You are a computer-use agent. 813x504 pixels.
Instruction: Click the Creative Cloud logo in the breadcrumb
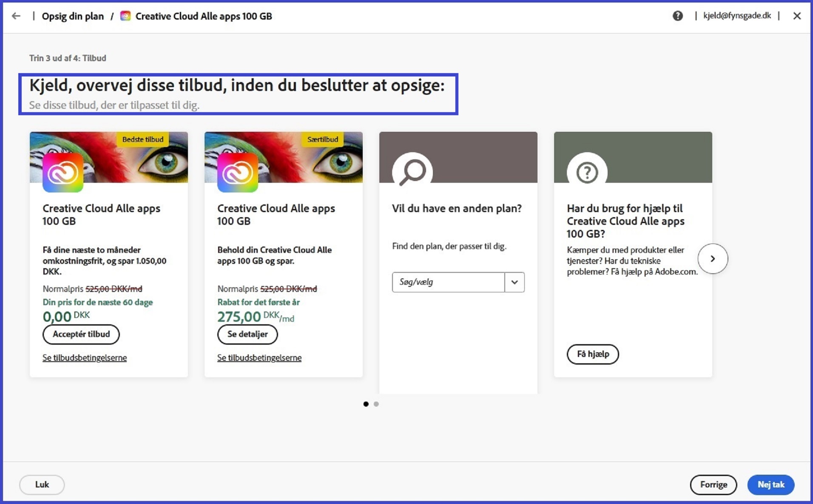(x=125, y=16)
